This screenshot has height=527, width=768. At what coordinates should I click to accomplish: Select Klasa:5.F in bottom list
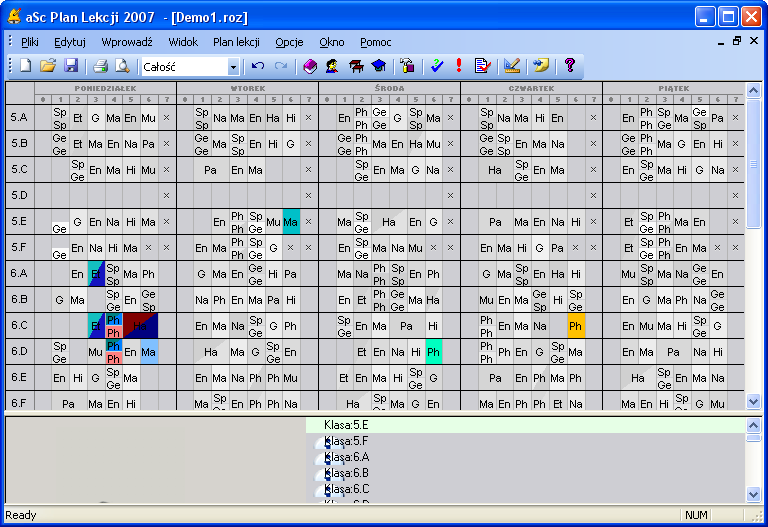tap(526, 441)
